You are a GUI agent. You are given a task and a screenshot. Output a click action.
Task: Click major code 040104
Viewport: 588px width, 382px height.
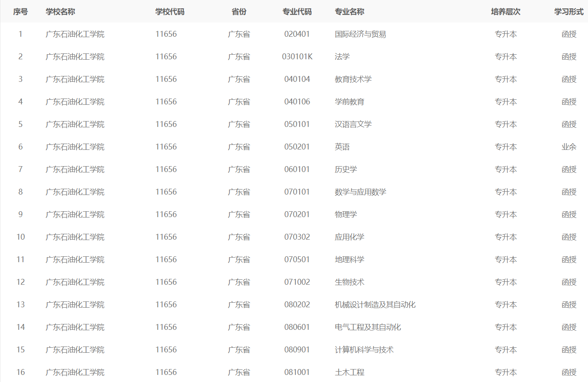pyautogui.click(x=297, y=79)
